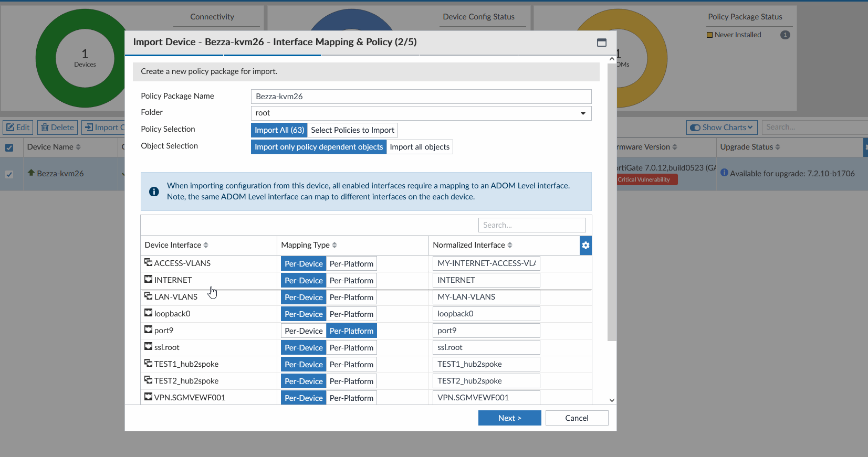Image resolution: width=868 pixels, height=457 pixels.
Task: Select Import only policy dependent objects
Action: [319, 147]
